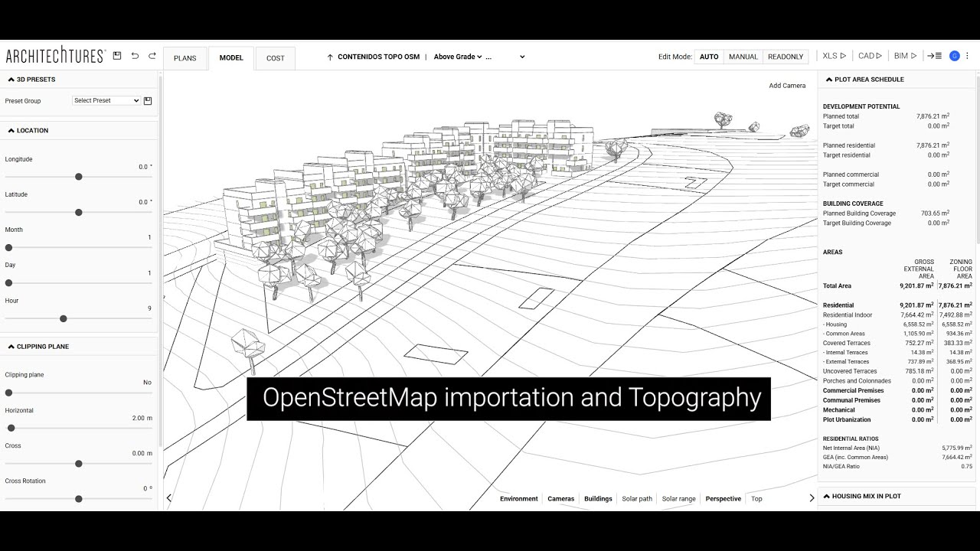Set edit mode to AUTO
The height and width of the screenshot is (551, 980).
709,57
